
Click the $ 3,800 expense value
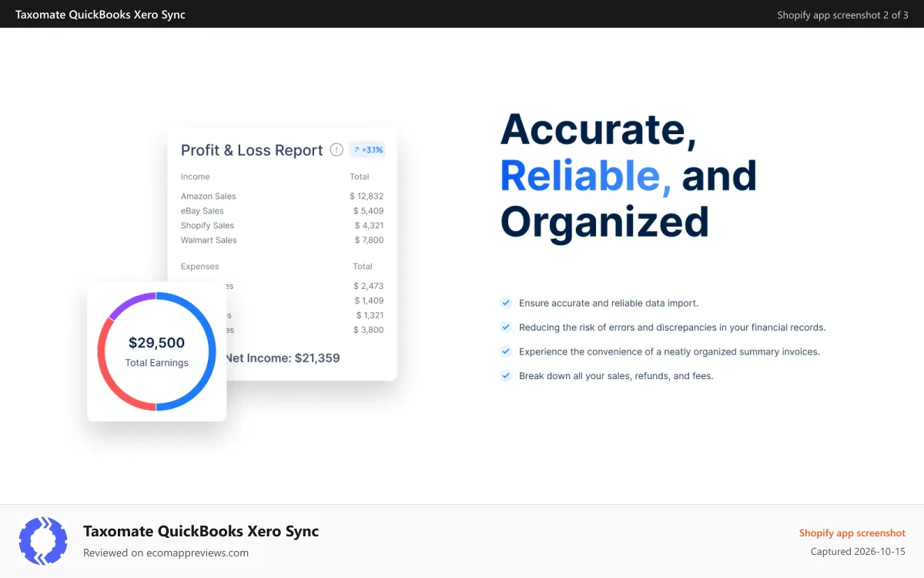pos(368,330)
